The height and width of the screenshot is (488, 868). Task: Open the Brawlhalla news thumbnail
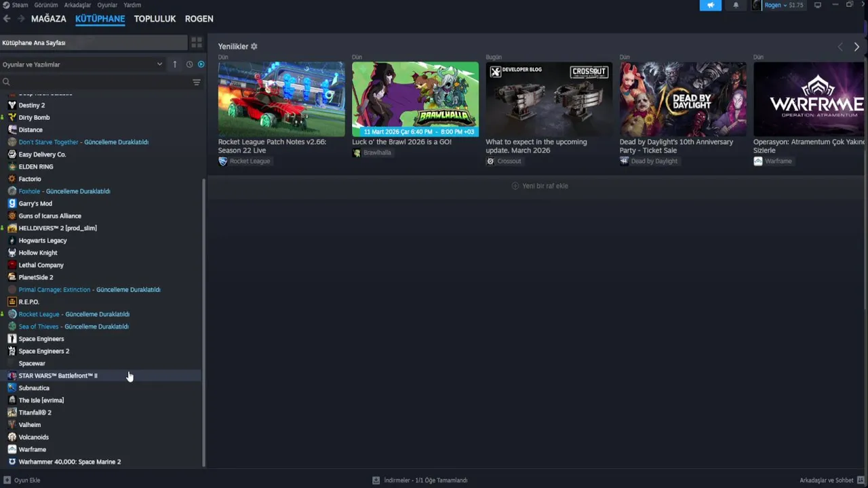415,99
